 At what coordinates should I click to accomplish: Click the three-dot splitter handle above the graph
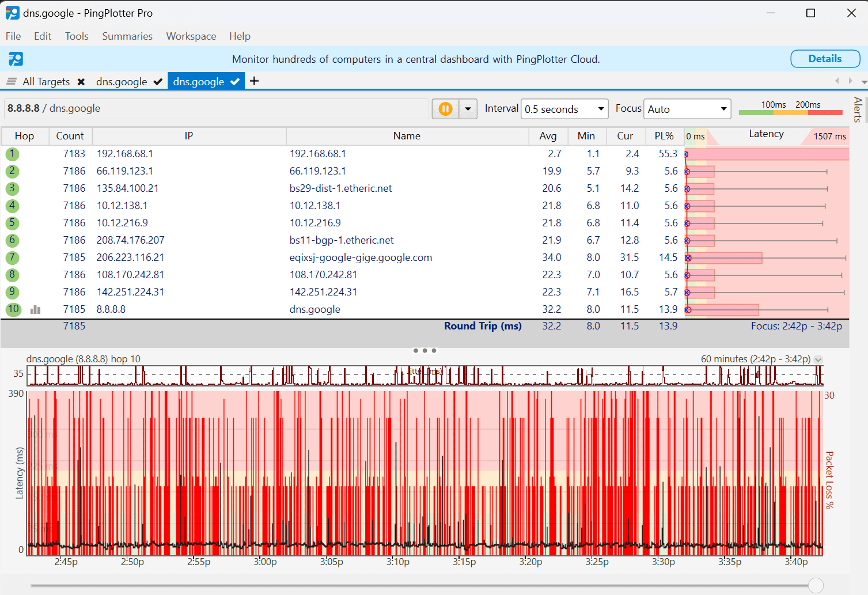click(425, 350)
